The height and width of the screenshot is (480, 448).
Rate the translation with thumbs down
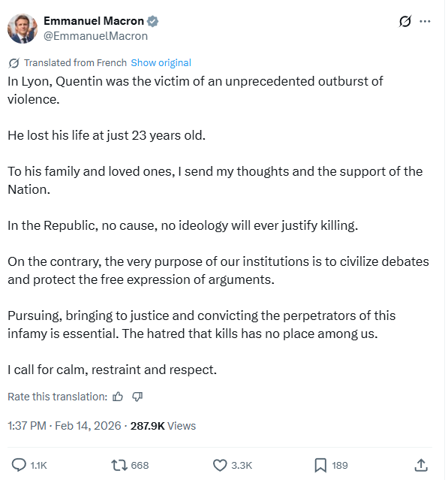click(137, 397)
